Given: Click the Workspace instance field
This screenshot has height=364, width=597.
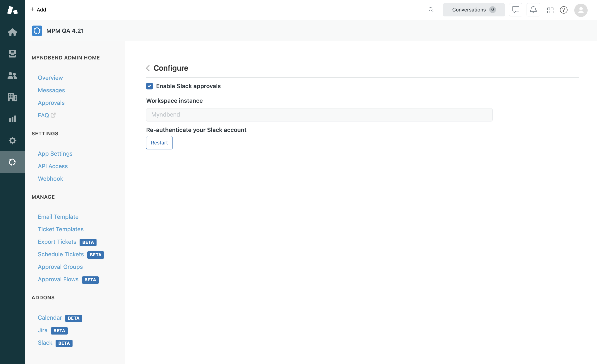Looking at the screenshot, I should coord(319,115).
